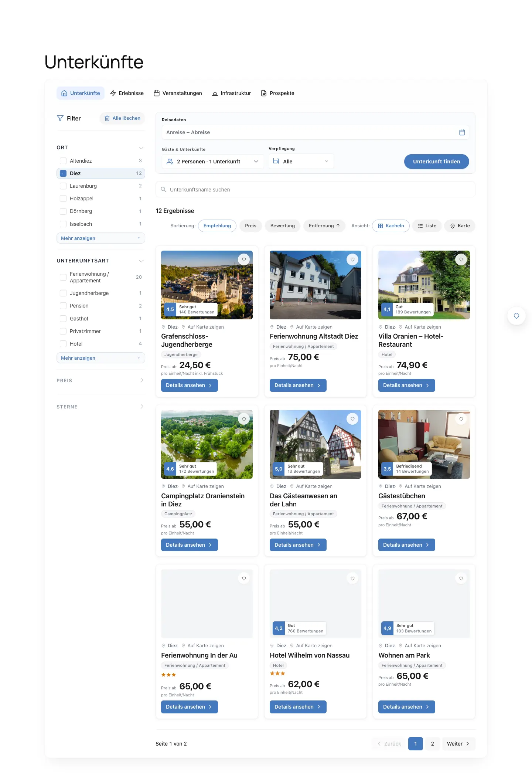Click three stars of Hotel Wilhelm von Nassau
The width and height of the screenshot is (532, 784).
(x=277, y=673)
